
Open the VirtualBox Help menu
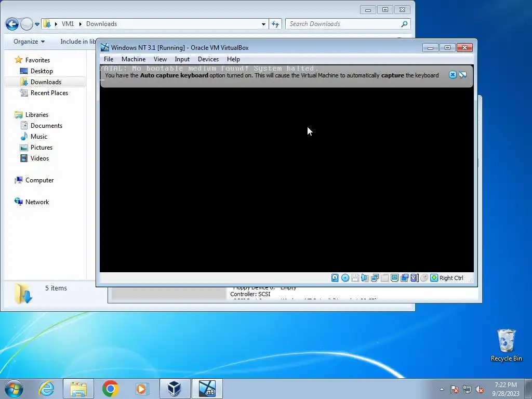(x=233, y=59)
